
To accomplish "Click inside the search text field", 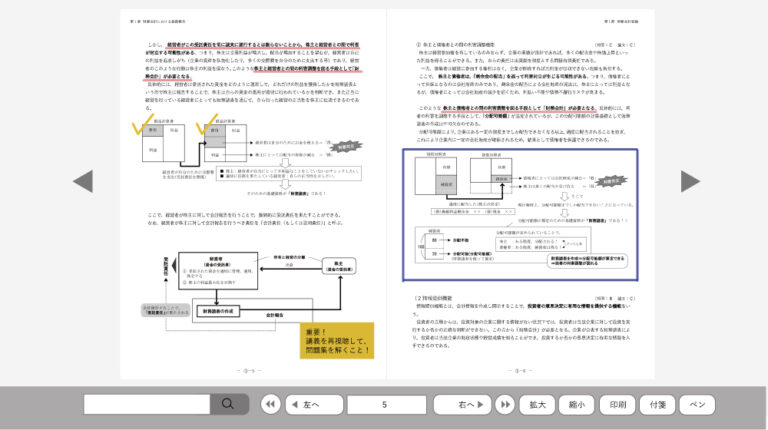I will [146, 404].
